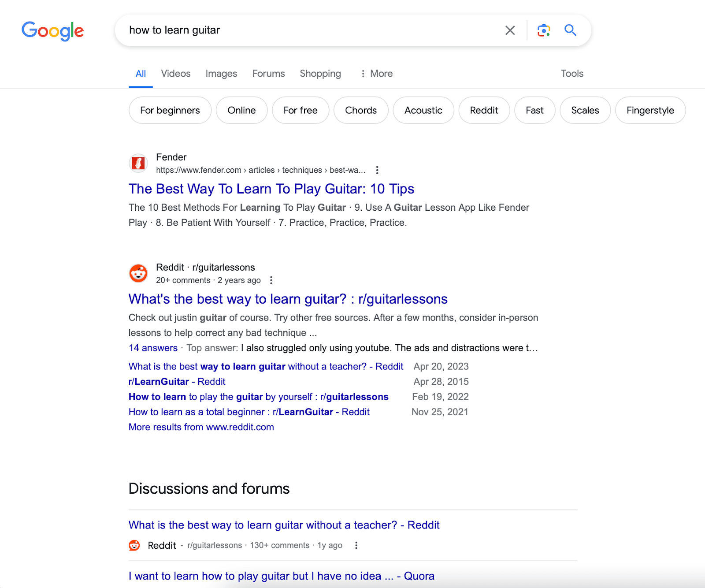Screen dimensions: 705x588
Task: Open three-dot menu for Fender result
Action: (377, 170)
